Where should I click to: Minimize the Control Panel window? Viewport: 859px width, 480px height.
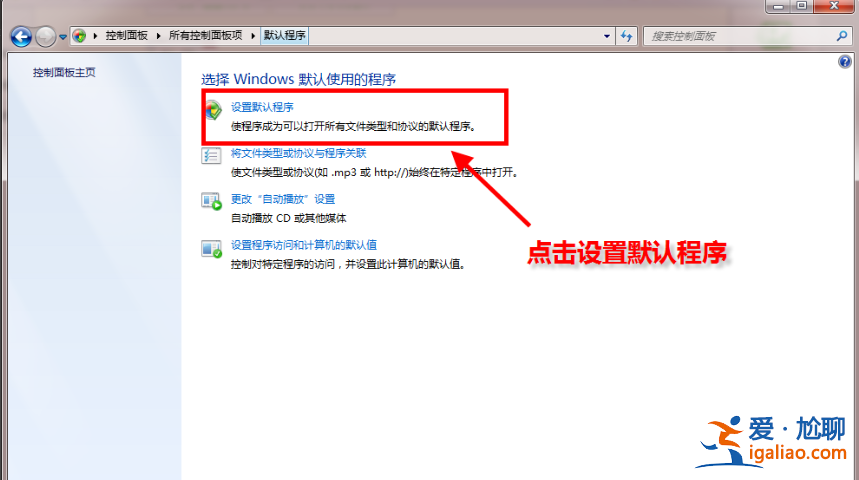[778, 5]
